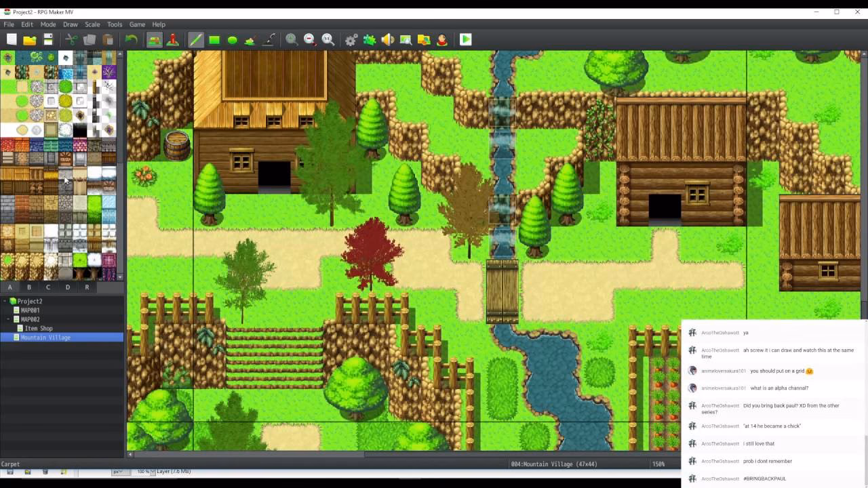Select the Rectangle drawing tool
Screen dimensions: 868x488
[x=214, y=40]
